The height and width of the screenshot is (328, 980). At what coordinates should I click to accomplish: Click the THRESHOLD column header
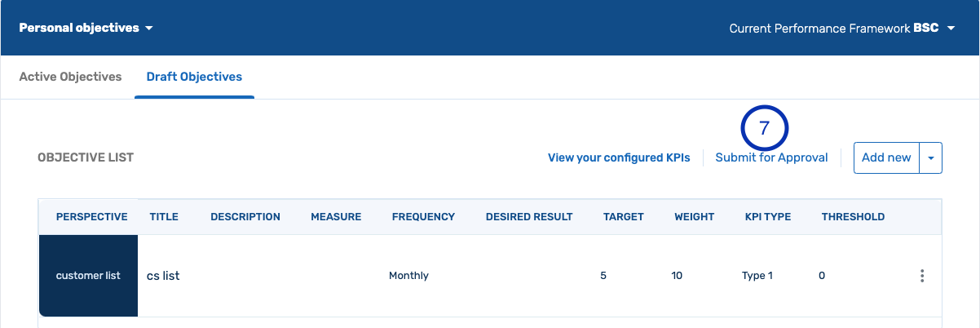tap(853, 217)
